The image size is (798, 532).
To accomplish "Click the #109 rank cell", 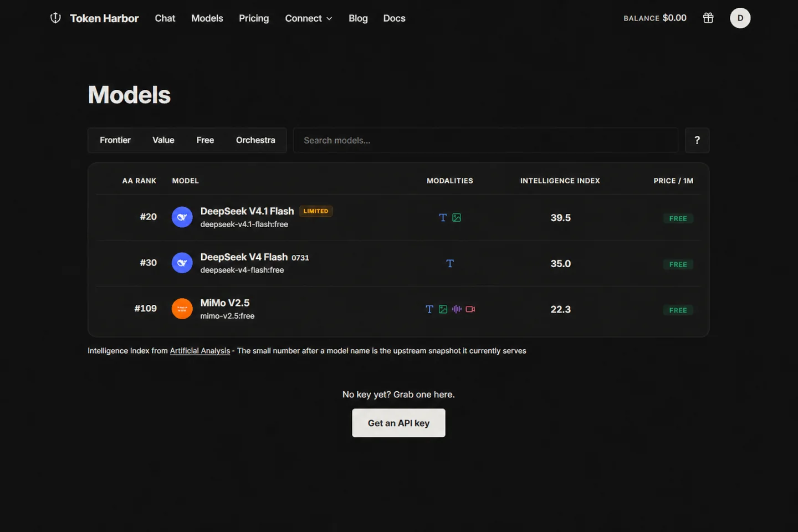I will [146, 308].
